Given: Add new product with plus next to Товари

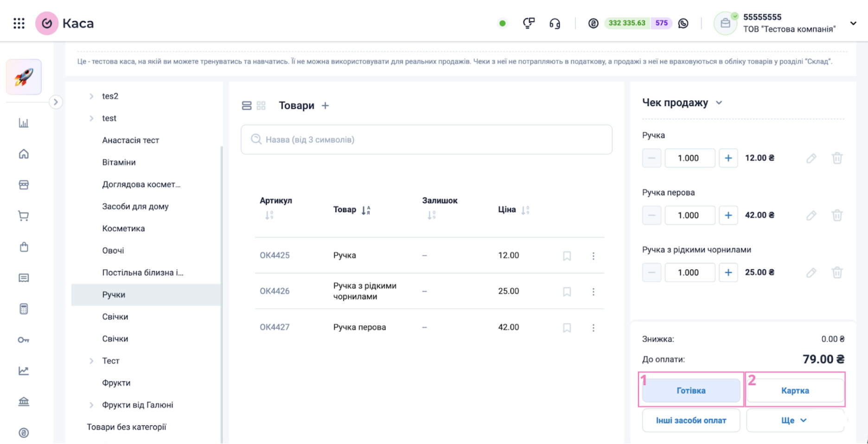Looking at the screenshot, I should point(325,106).
